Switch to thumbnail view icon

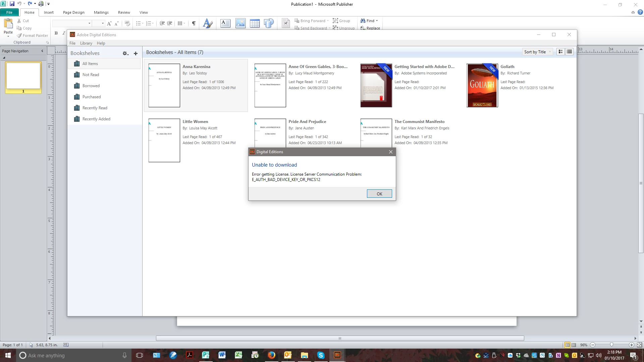tap(560, 52)
